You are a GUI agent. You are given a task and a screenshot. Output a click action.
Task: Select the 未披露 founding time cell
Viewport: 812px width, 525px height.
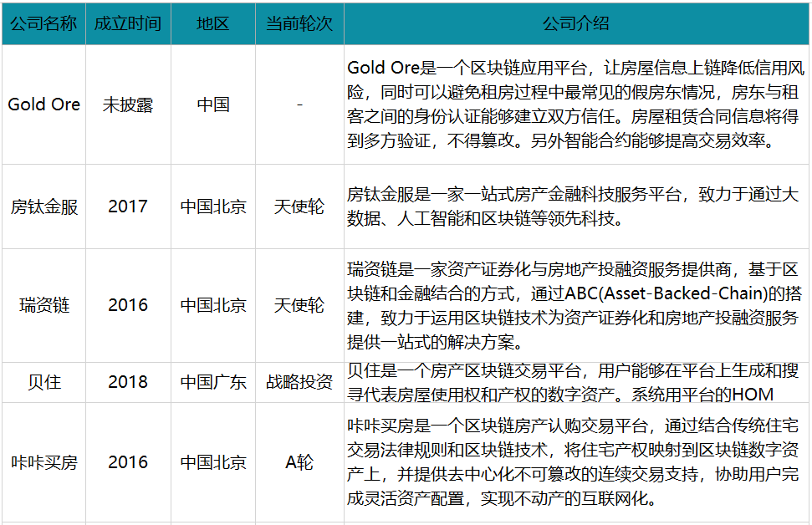[128, 104]
